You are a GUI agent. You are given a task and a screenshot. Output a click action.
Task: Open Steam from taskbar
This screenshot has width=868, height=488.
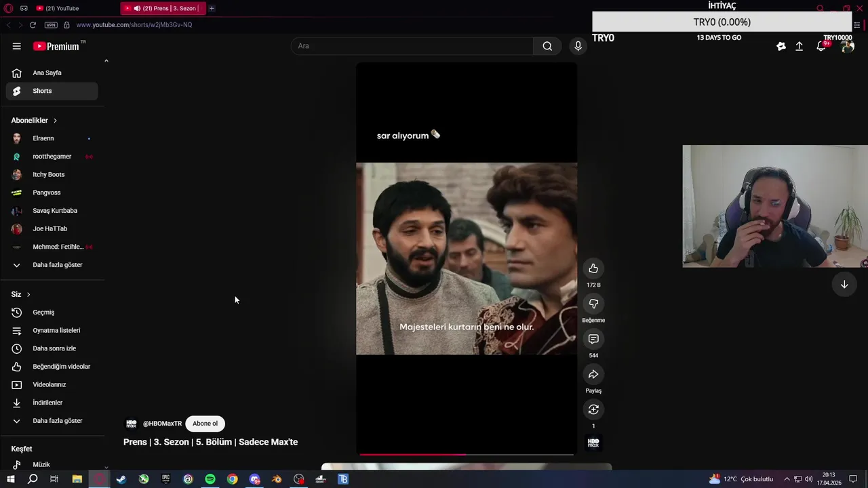[x=121, y=479]
